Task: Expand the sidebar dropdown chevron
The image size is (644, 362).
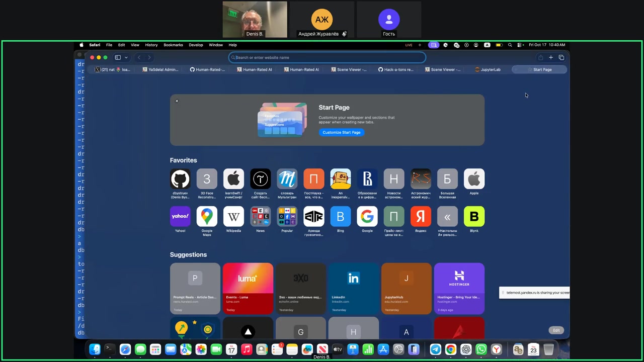Action: 126,57
